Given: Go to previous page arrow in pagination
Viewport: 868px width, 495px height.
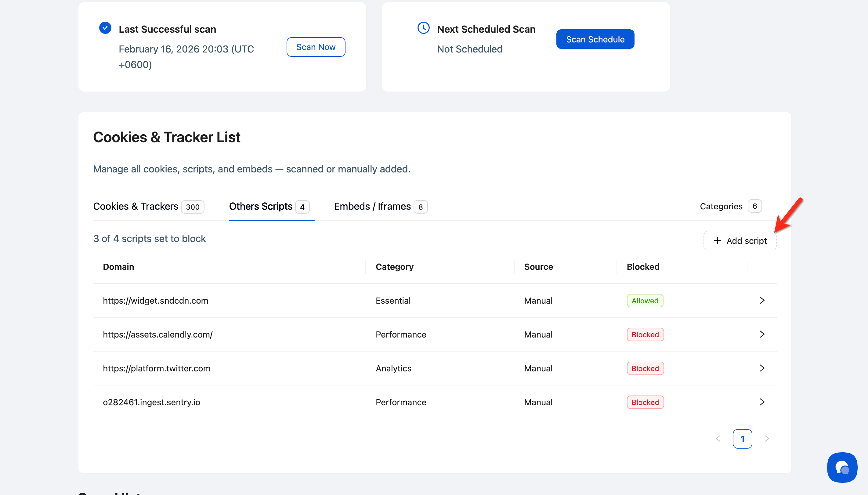Looking at the screenshot, I should coord(718,439).
